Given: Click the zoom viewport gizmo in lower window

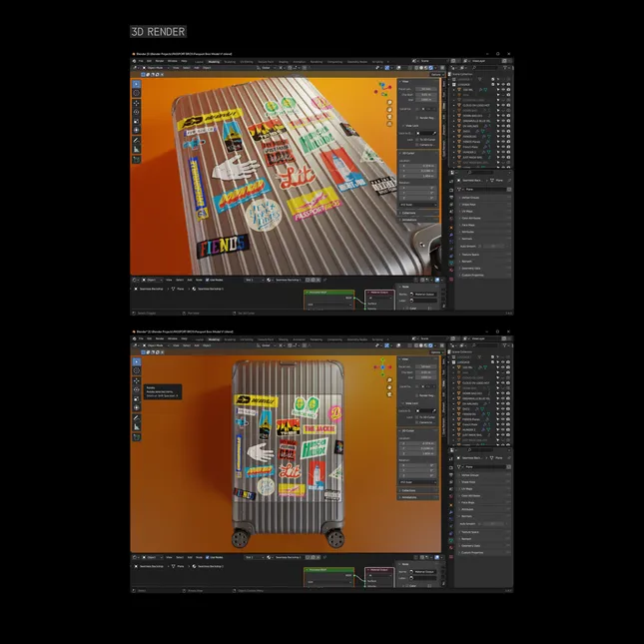Looking at the screenshot, I should pos(389,380).
